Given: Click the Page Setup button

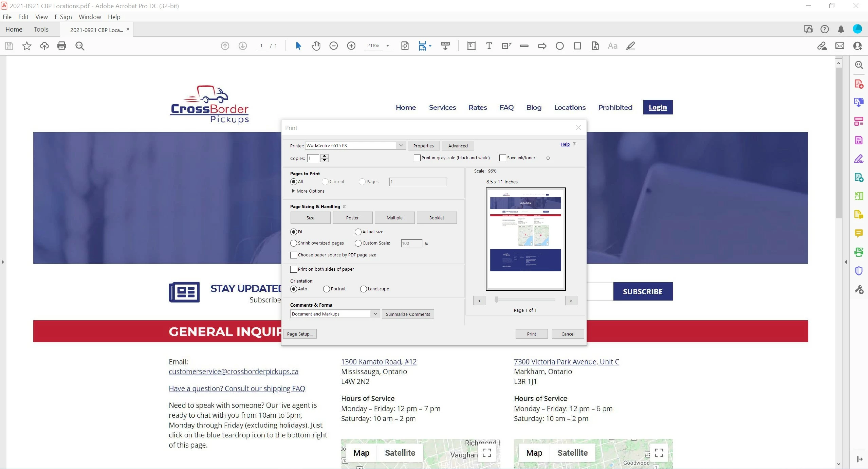Looking at the screenshot, I should pyautogui.click(x=299, y=334).
